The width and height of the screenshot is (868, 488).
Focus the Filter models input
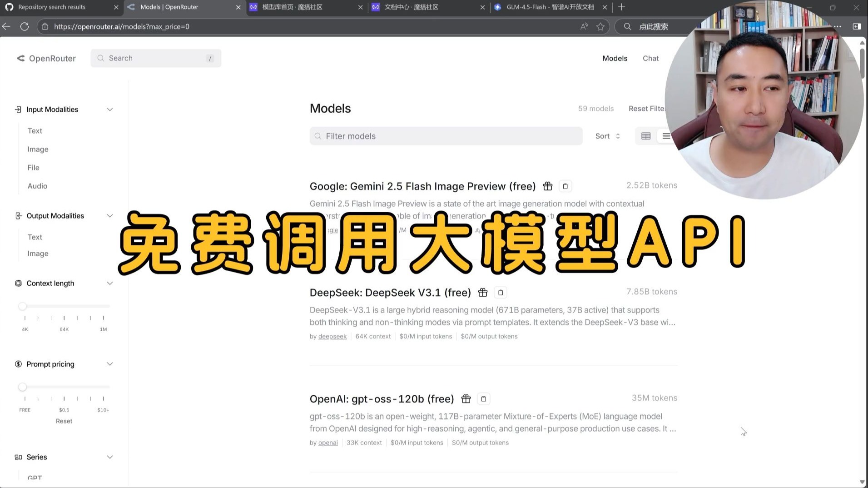[x=446, y=136]
